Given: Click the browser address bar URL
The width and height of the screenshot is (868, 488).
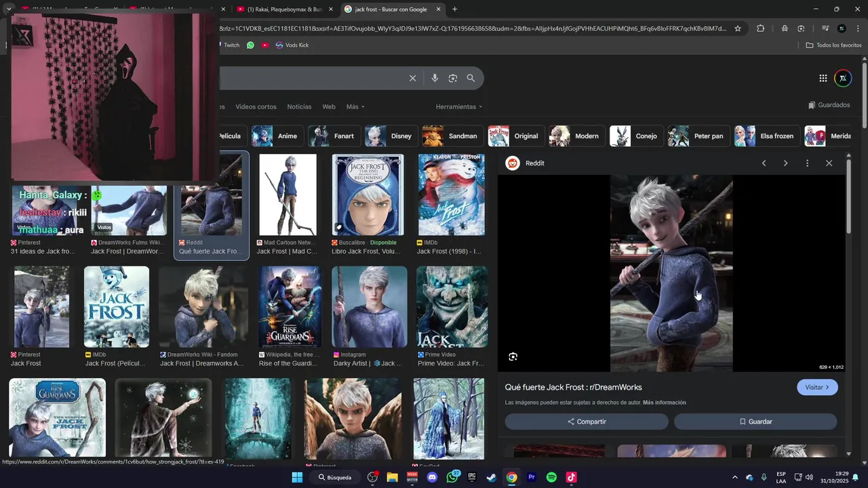Looking at the screenshot, I should [x=473, y=28].
